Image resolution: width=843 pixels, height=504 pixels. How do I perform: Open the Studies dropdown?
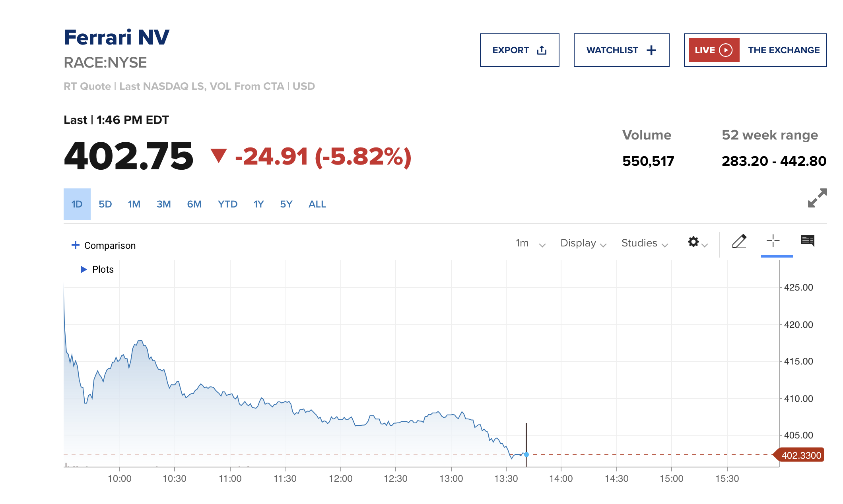coord(645,243)
